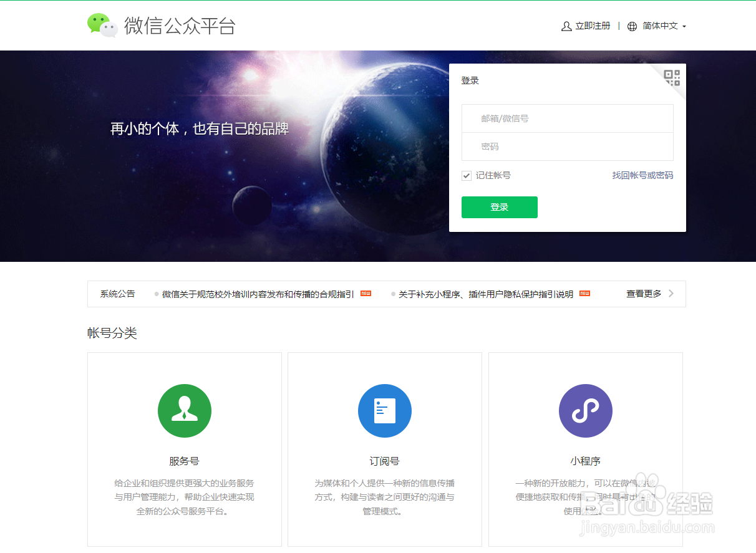
Task: Open the 系统公告 announcement section
Action: (x=117, y=293)
